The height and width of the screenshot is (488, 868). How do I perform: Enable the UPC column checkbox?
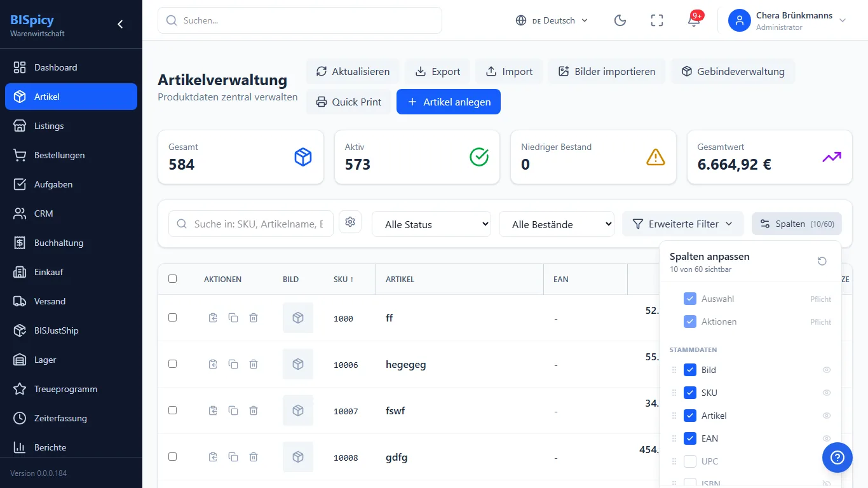(x=690, y=461)
